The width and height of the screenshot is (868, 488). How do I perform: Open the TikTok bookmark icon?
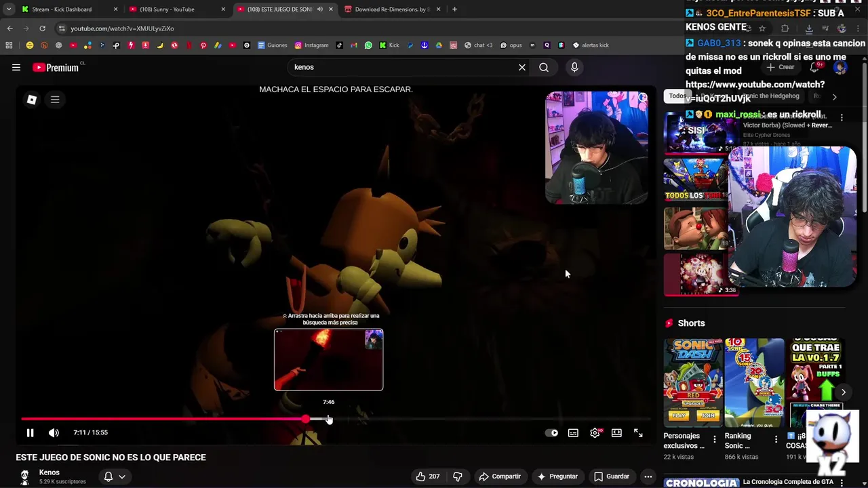pyautogui.click(x=340, y=45)
